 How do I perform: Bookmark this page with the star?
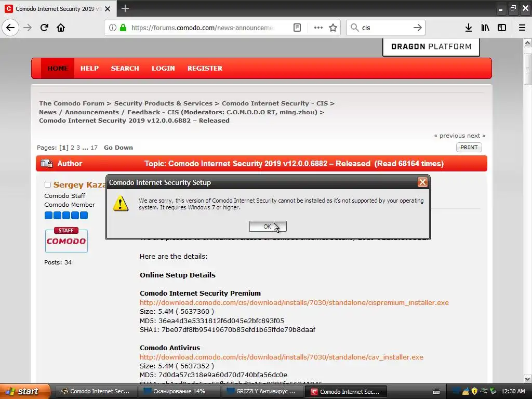pos(333,28)
